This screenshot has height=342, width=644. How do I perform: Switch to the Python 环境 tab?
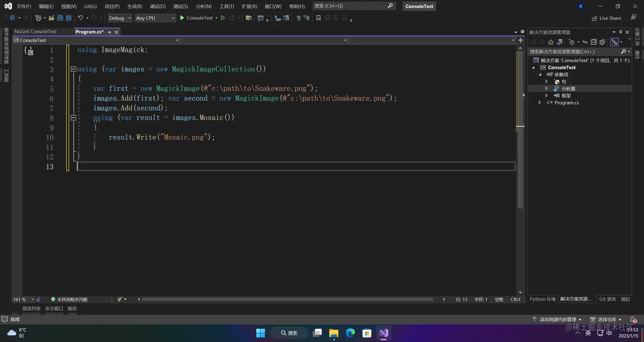pos(543,299)
